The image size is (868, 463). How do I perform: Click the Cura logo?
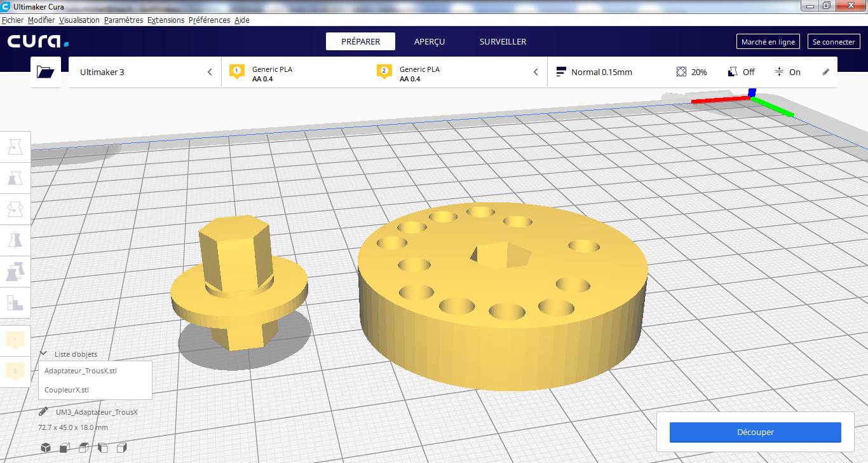[38, 42]
